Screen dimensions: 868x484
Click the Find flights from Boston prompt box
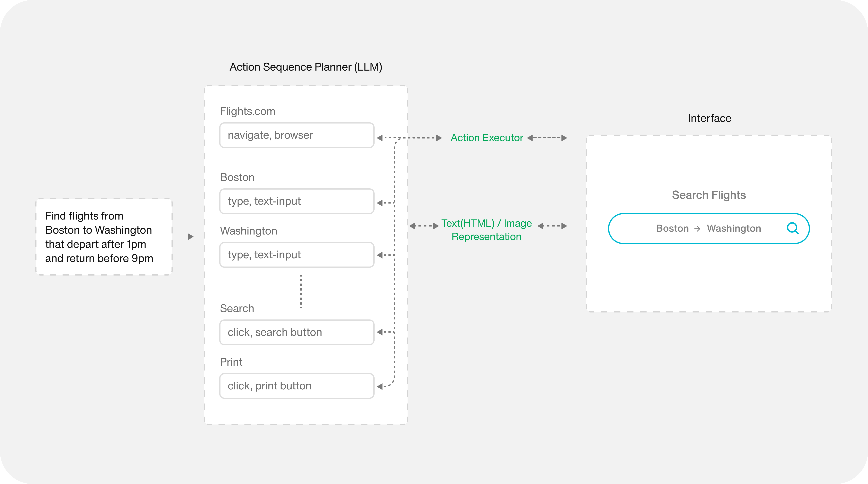[104, 237]
